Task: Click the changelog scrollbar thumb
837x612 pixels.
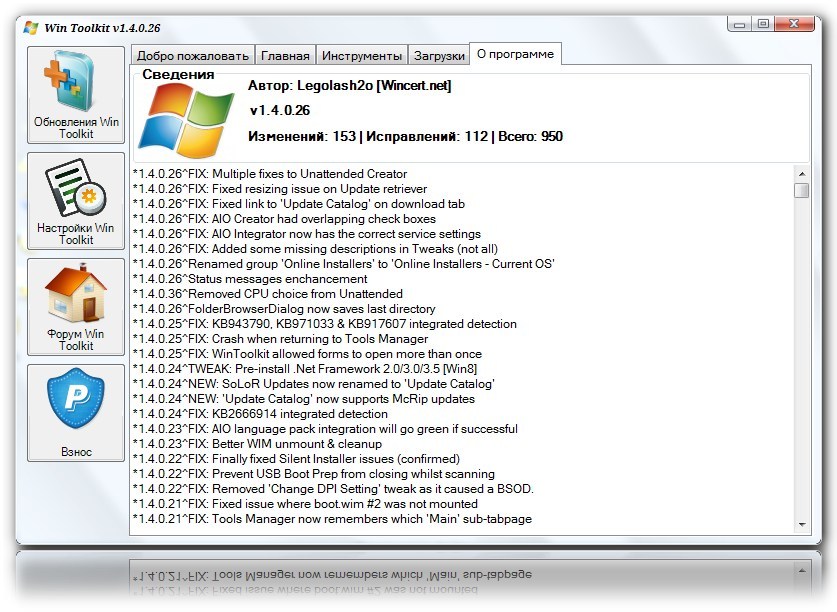Action: coord(801,190)
